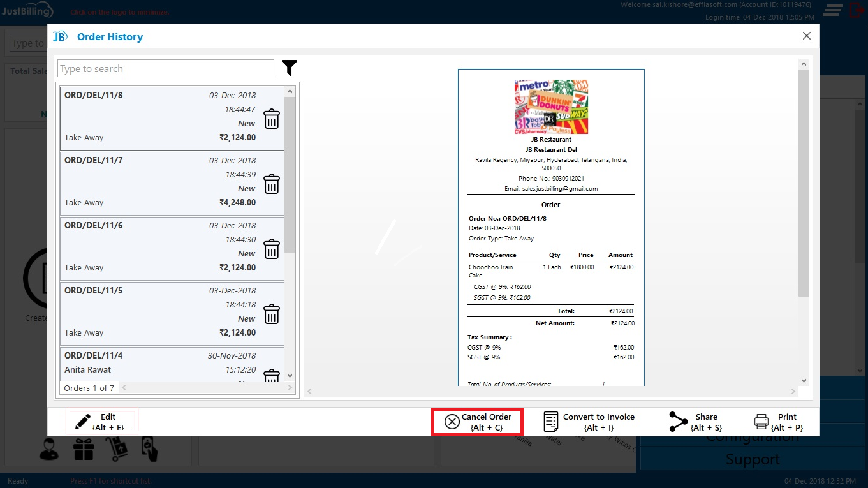This screenshot has height=488, width=868.
Task: Print the selected order
Action: [779, 422]
